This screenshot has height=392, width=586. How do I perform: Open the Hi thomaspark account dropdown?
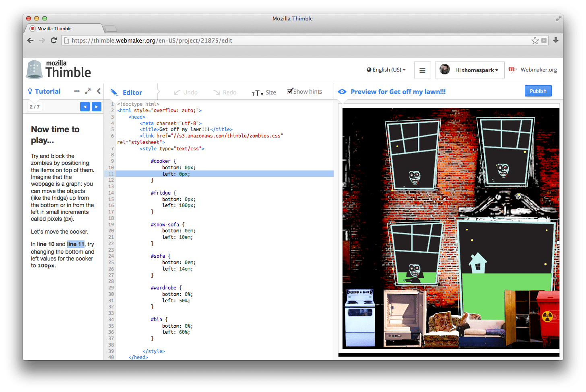coord(477,70)
